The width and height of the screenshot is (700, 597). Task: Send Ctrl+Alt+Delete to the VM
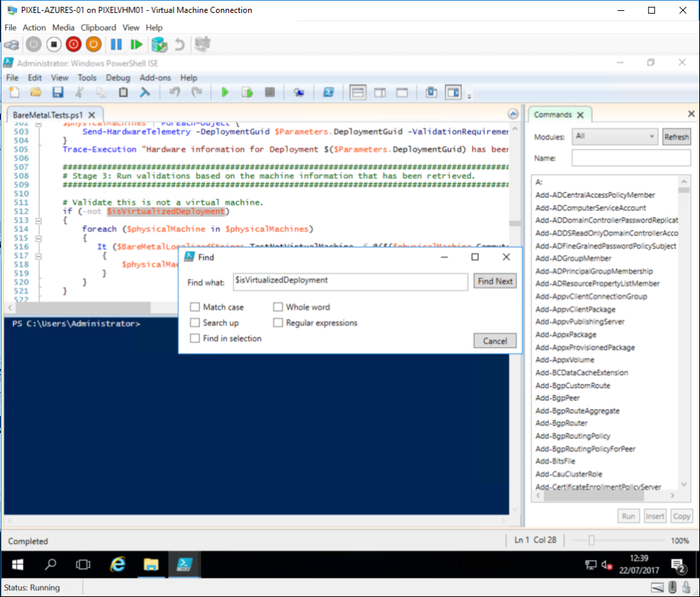pos(12,44)
